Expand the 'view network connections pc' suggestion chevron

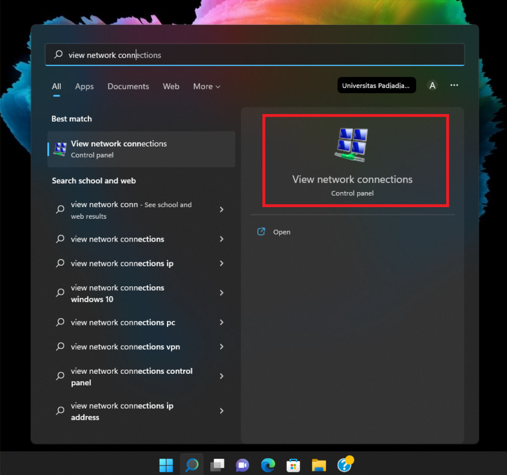[x=221, y=322]
